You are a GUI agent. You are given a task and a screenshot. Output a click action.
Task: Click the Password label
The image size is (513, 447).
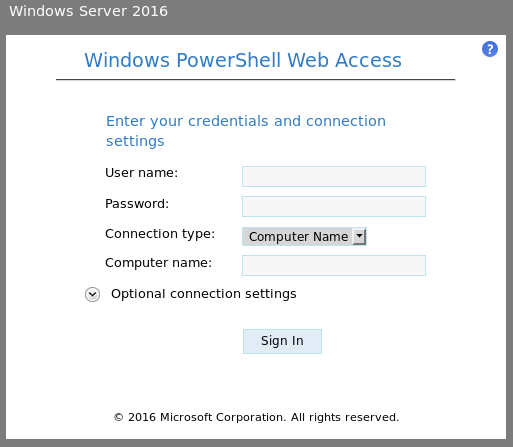137,204
